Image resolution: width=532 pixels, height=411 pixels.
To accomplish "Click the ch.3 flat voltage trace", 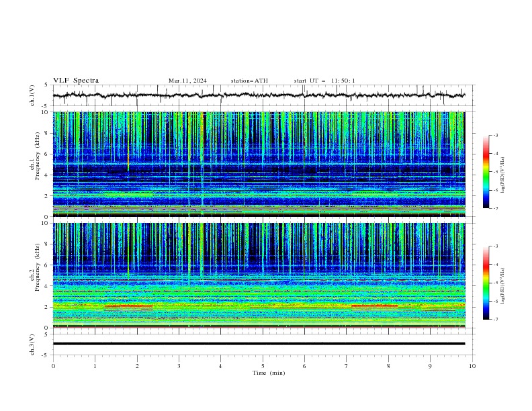I will 259,344.
